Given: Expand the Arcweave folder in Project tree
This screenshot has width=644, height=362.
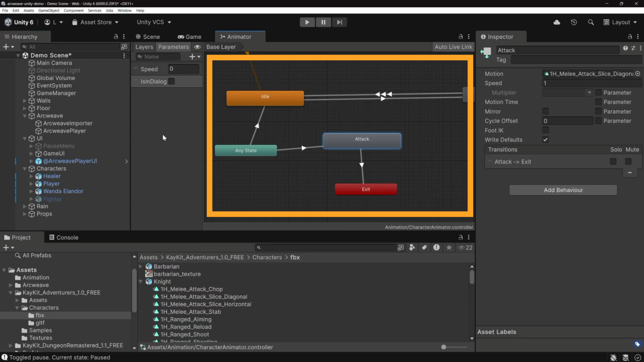Looking at the screenshot, I should click(10, 285).
